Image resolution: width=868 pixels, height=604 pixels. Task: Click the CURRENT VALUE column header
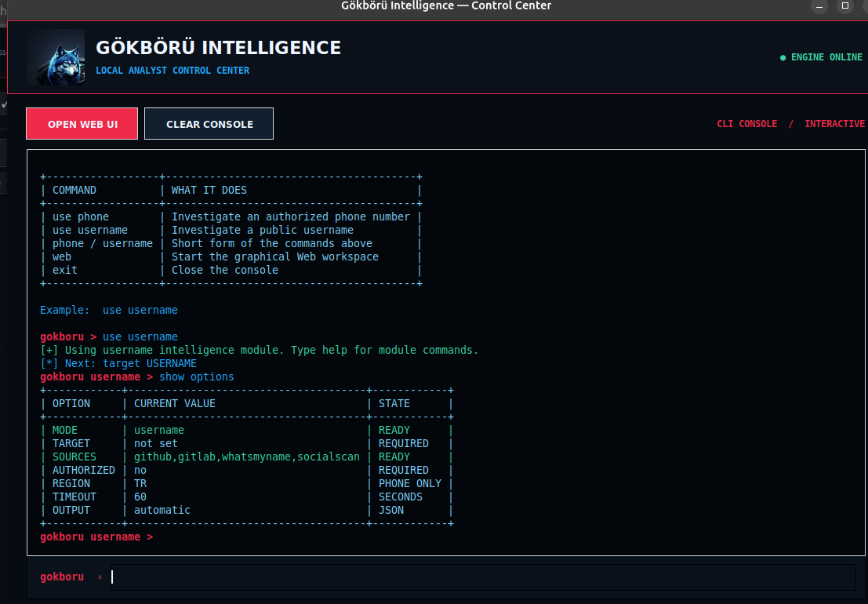click(174, 404)
